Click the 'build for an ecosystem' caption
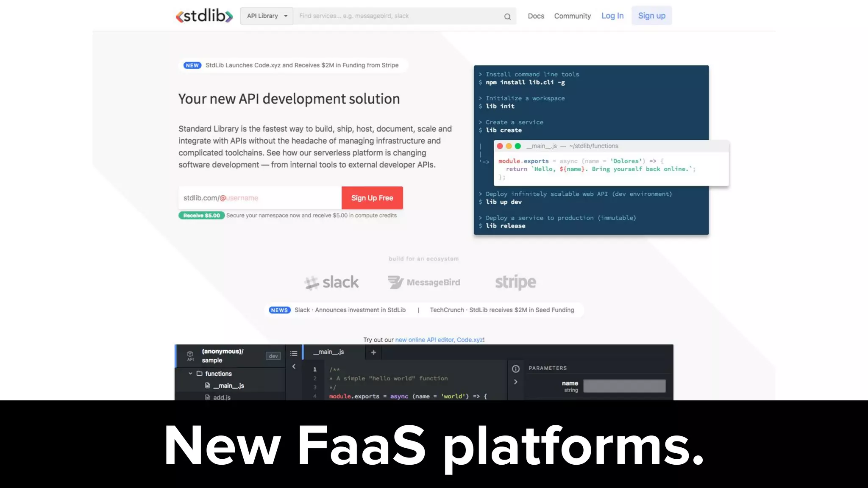This screenshot has height=488, width=868. tap(424, 259)
